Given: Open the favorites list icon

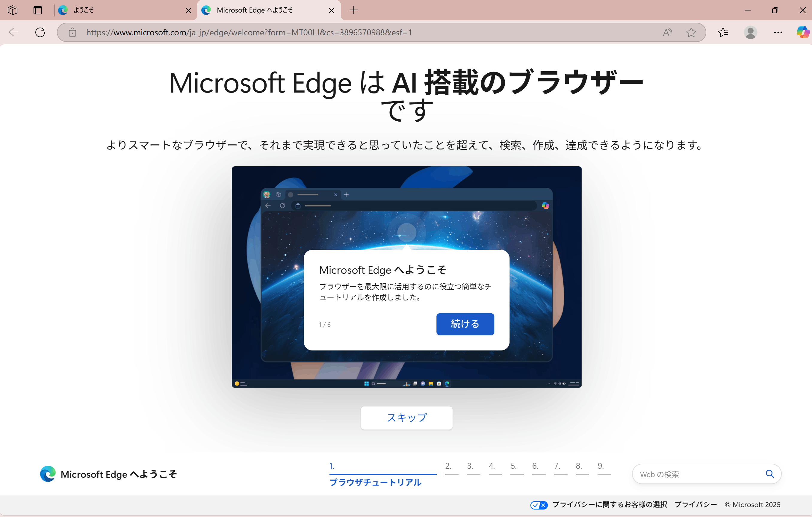Looking at the screenshot, I should click(723, 32).
